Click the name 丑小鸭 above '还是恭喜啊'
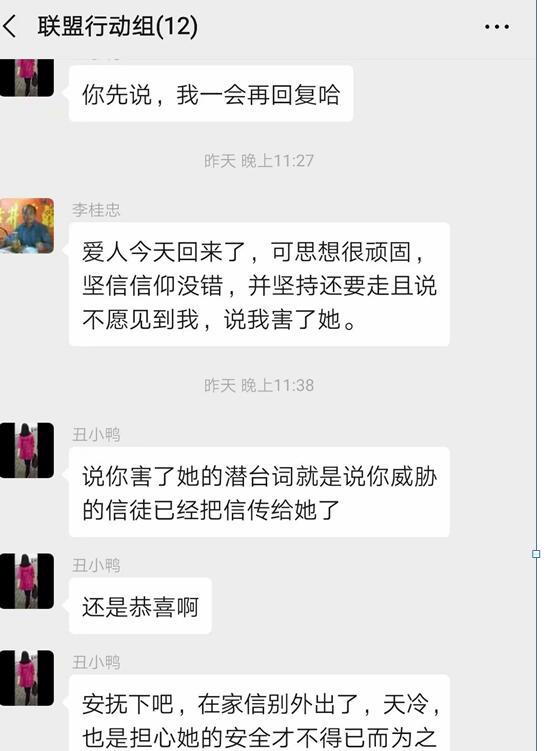 pos(96,565)
